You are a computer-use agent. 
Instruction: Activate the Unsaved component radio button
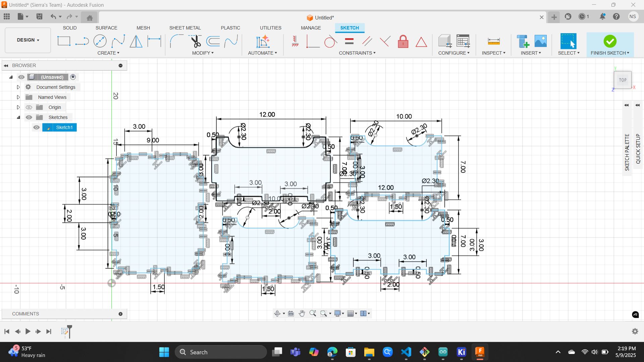(73, 77)
